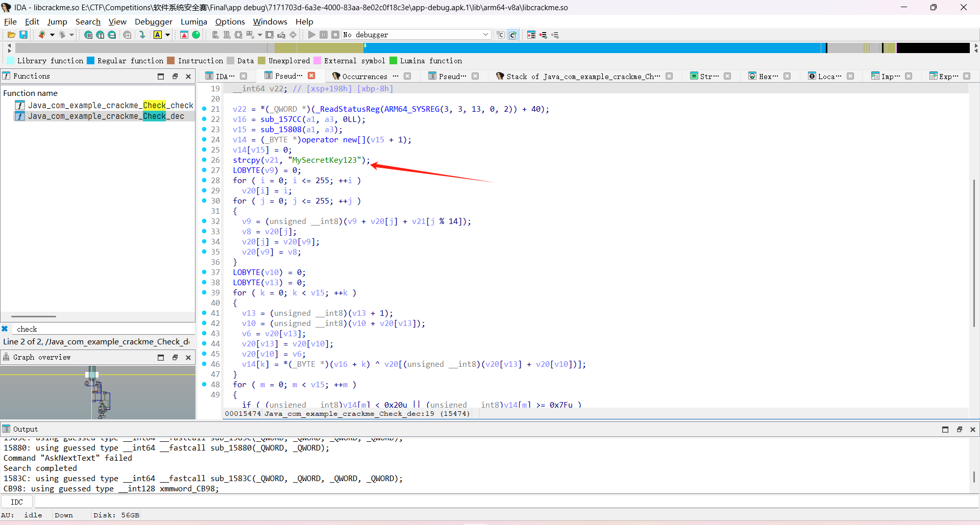This screenshot has height=525, width=980.
Task: Click the red triangle toolbar icon
Action: [184, 35]
